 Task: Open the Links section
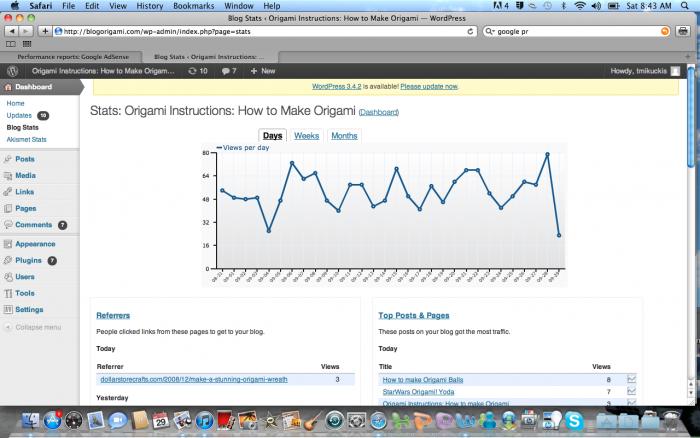click(25, 192)
